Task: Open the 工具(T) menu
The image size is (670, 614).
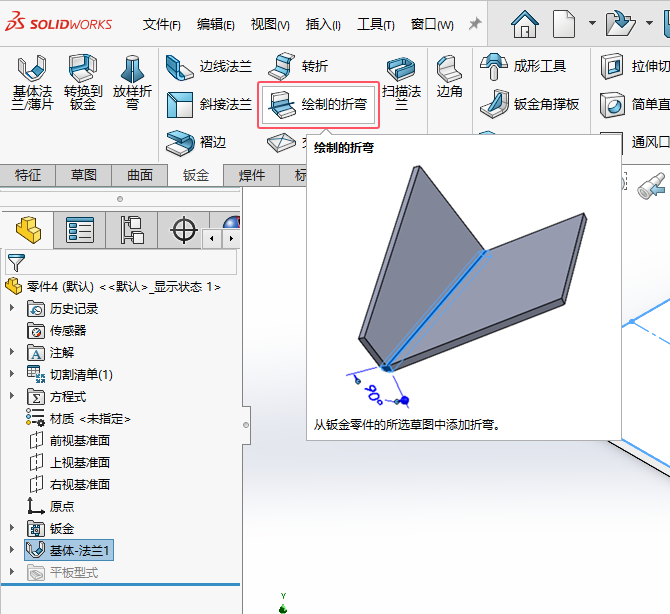Action: tap(376, 24)
